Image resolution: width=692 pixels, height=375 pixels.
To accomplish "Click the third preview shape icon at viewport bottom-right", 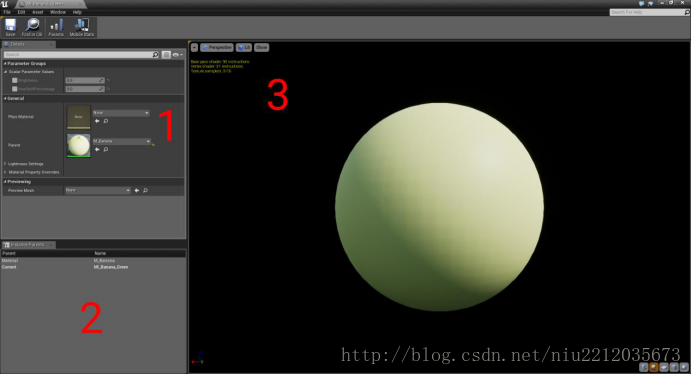I will click(664, 367).
